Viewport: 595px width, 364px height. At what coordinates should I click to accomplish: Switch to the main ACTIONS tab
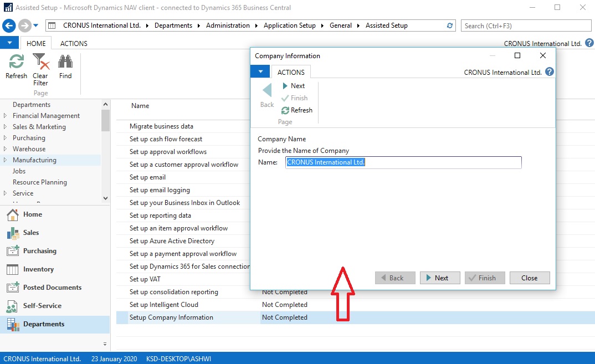[74, 43]
